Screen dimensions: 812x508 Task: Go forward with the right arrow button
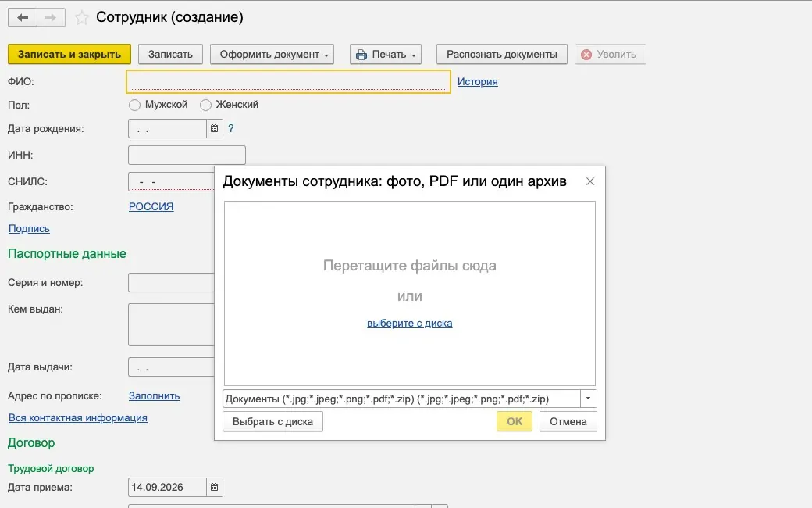51,18
